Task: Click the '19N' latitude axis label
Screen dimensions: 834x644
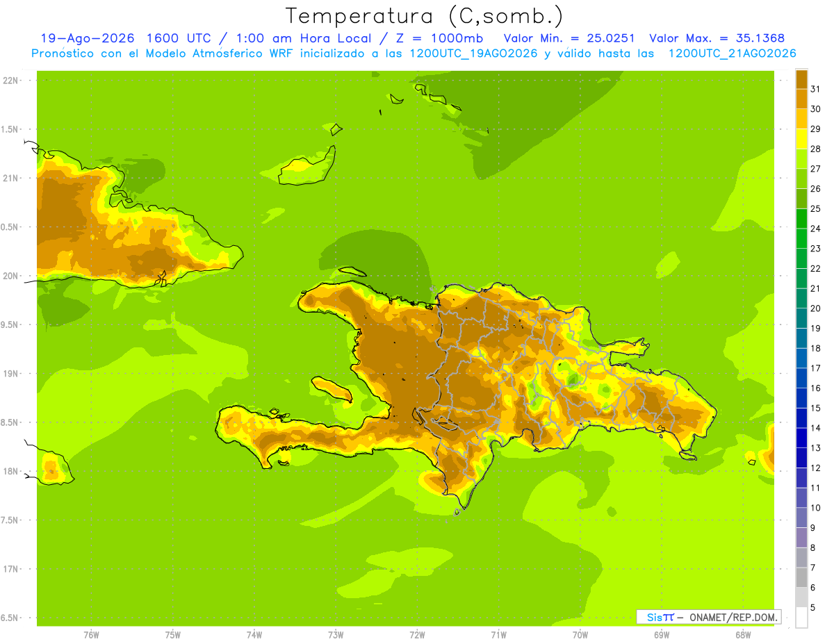Action: pyautogui.click(x=10, y=374)
